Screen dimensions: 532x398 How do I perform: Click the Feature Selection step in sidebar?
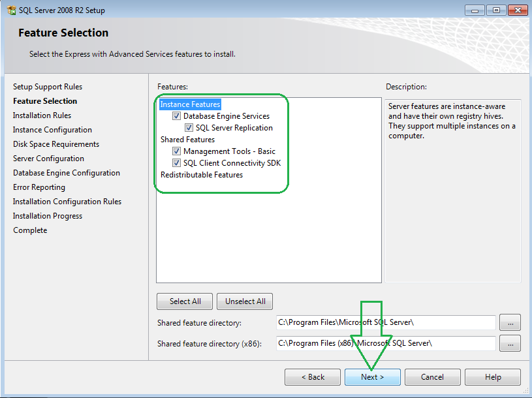[45, 101]
